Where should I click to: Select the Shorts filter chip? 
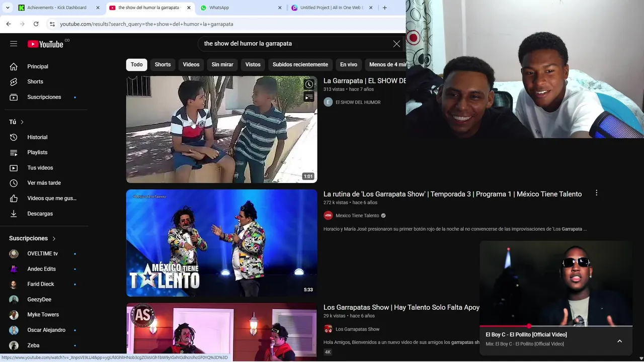click(163, 64)
